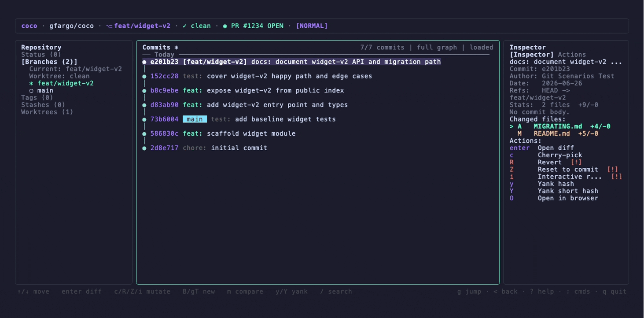This screenshot has width=644, height=318.
Task: Click the PR #1234 OPEN status dot
Action: point(225,26)
